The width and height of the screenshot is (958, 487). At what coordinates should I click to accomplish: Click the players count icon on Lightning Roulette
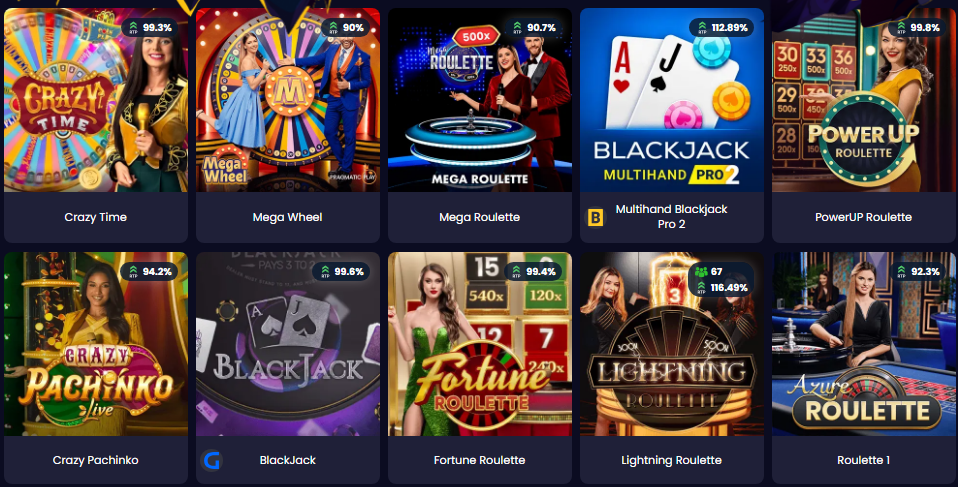coord(701,271)
